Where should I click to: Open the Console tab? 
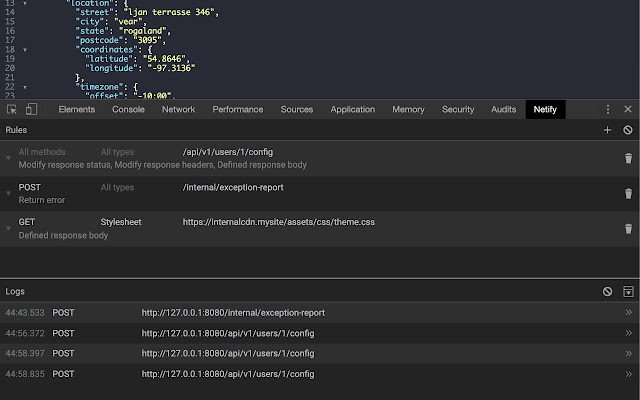(128, 109)
